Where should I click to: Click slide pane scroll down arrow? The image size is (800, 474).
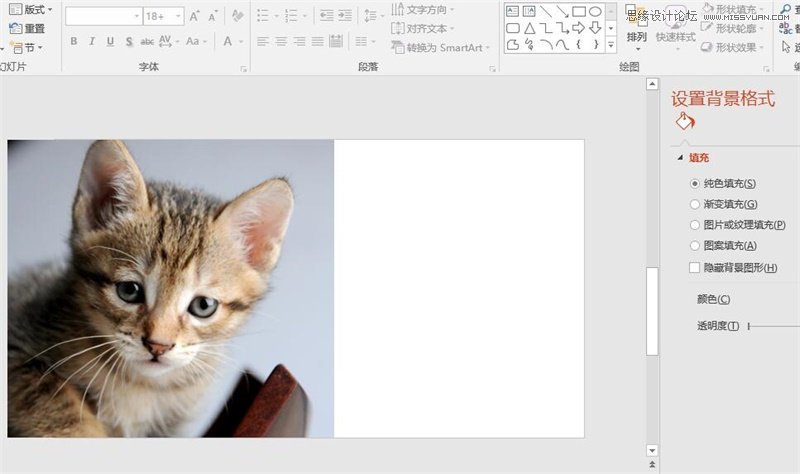pyautogui.click(x=652, y=450)
